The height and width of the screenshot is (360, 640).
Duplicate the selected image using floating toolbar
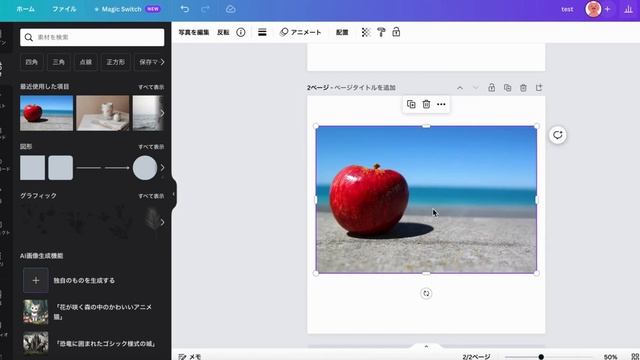[x=411, y=104]
